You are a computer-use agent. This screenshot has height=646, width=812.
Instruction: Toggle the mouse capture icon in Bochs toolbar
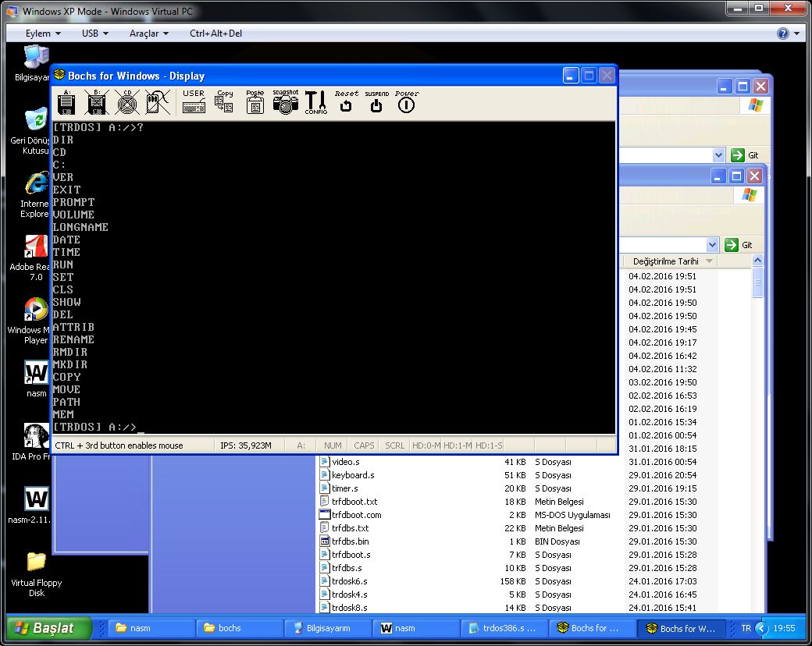158,102
